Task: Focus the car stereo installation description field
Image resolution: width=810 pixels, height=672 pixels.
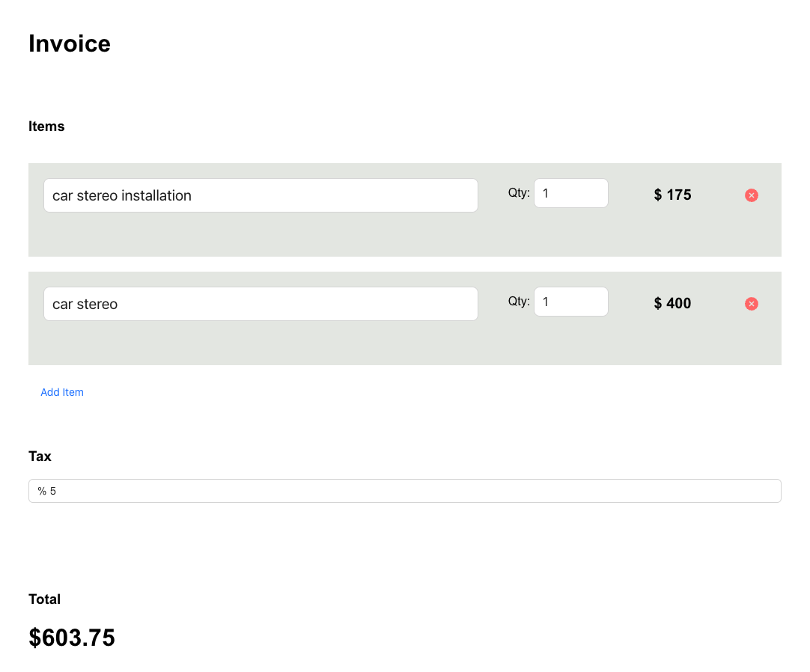Action: click(261, 195)
